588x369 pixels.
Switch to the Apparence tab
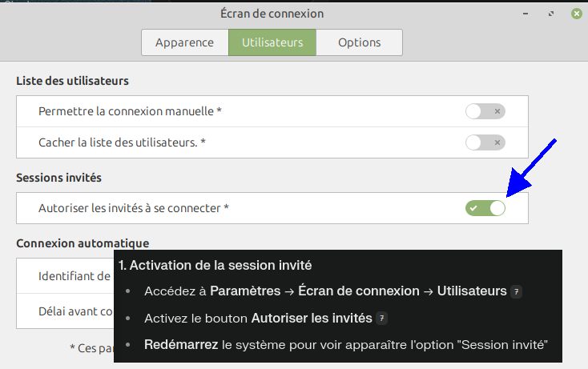[x=184, y=42]
